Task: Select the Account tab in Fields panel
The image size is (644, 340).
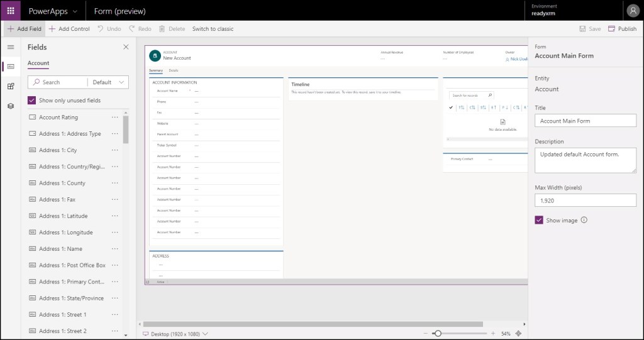Action: click(38, 63)
